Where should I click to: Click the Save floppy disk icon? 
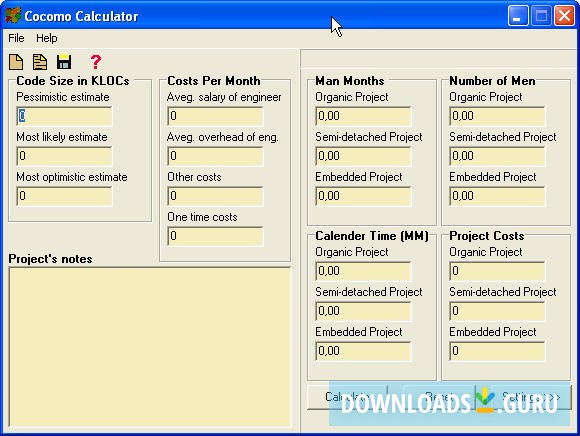[64, 62]
